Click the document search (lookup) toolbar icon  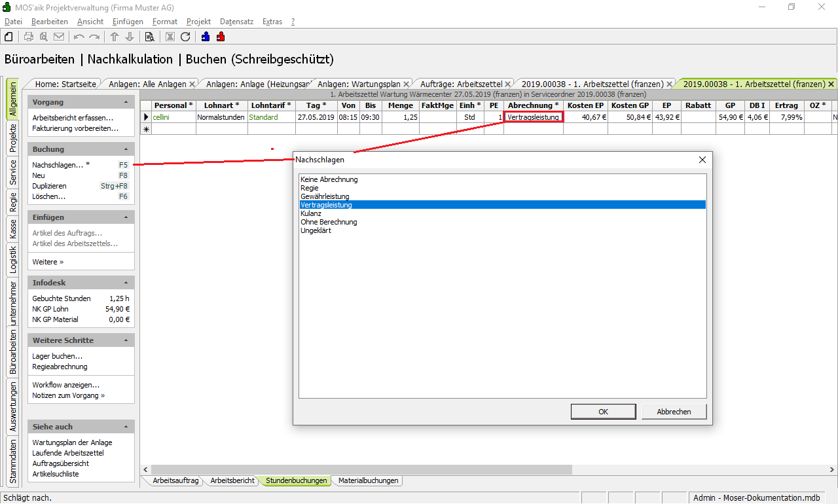(x=149, y=37)
